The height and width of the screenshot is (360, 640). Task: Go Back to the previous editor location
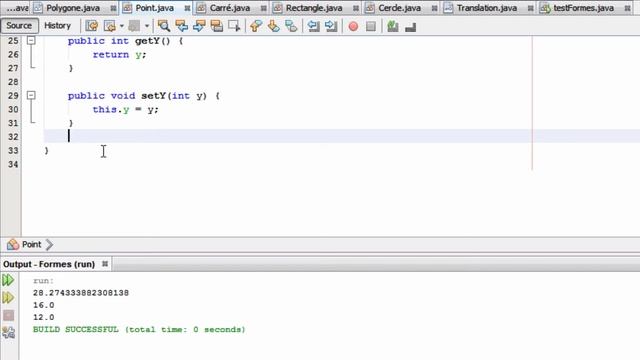[x=110, y=26]
